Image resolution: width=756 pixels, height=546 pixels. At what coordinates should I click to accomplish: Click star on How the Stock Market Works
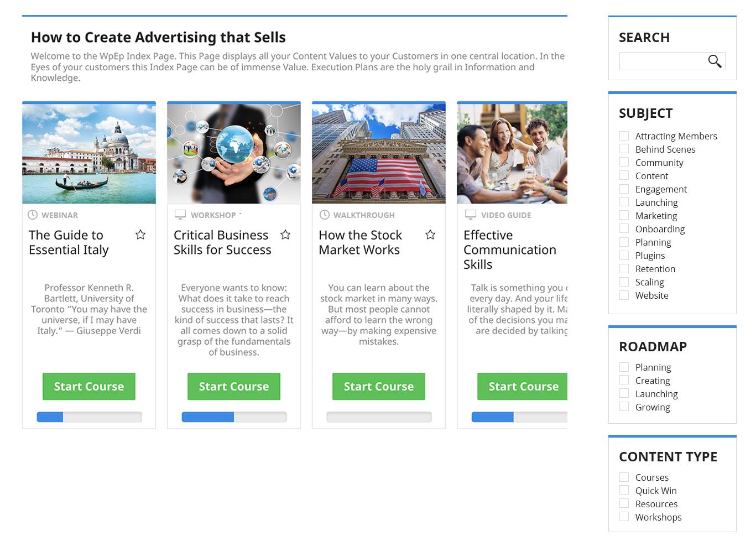coord(430,235)
